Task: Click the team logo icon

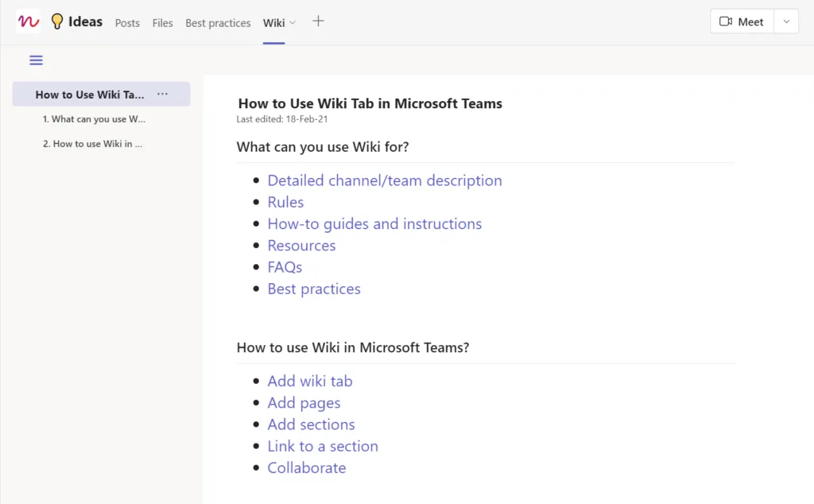Action: (x=28, y=21)
